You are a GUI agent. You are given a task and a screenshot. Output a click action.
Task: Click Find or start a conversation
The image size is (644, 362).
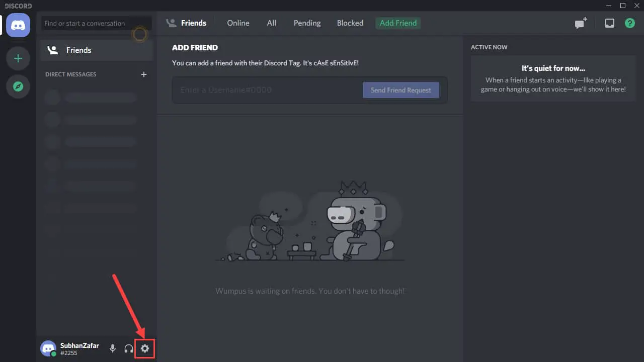pyautogui.click(x=96, y=23)
